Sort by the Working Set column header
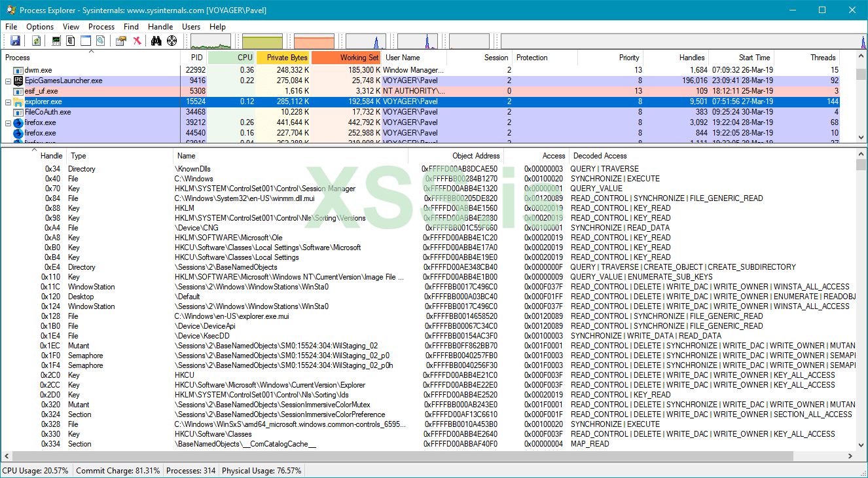This screenshot has height=478, width=868. click(x=345, y=58)
